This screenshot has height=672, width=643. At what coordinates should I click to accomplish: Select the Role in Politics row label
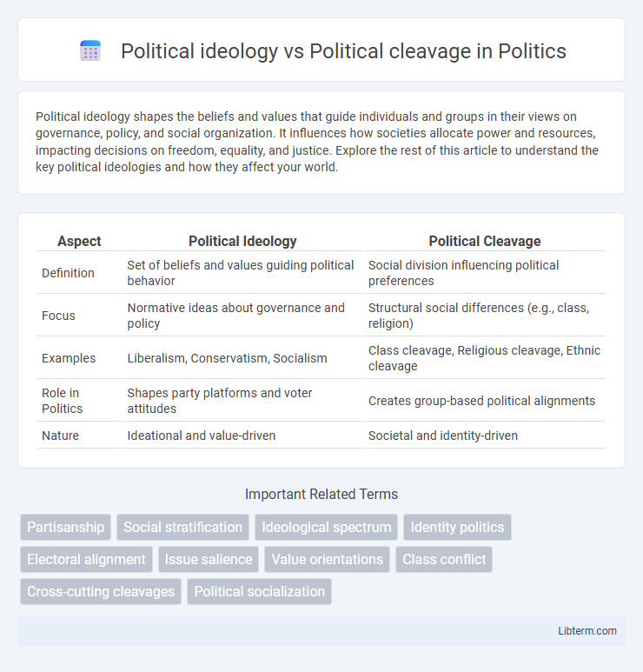click(62, 401)
